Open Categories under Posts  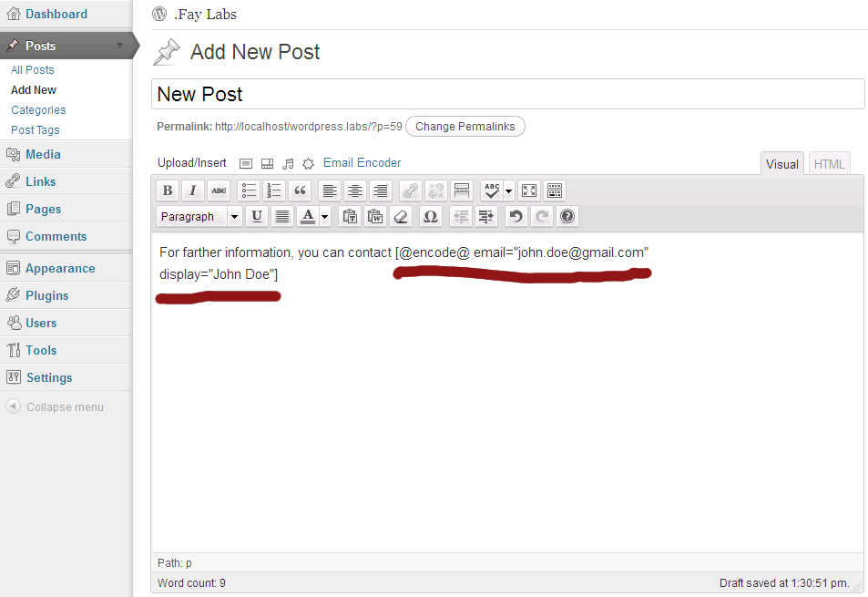click(38, 109)
